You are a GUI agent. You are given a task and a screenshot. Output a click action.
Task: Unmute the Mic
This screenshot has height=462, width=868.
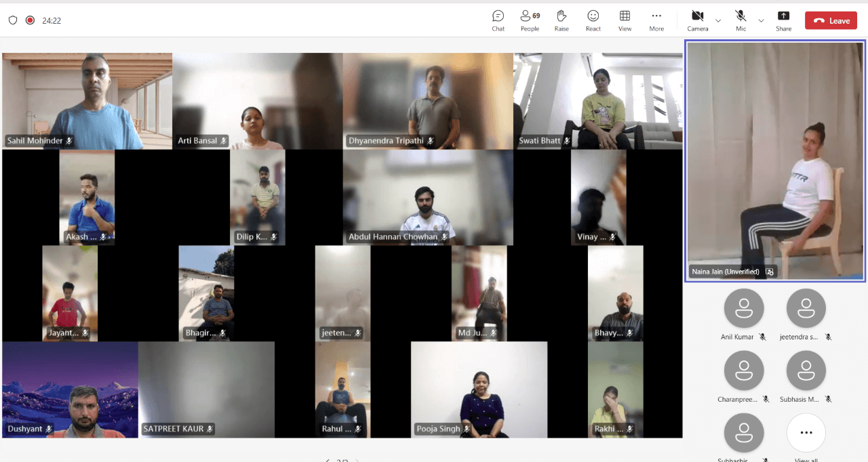[741, 20]
